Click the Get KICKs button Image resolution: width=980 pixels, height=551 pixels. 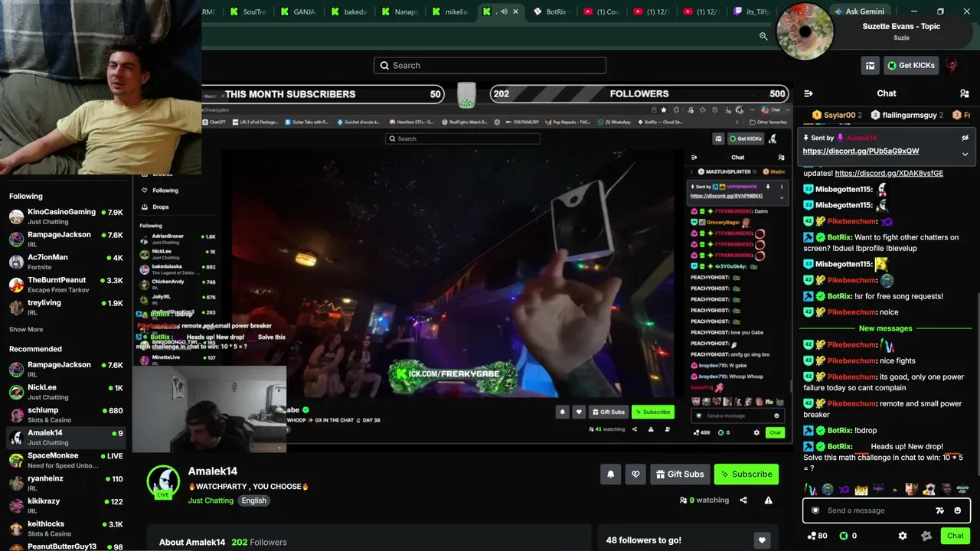(x=911, y=66)
